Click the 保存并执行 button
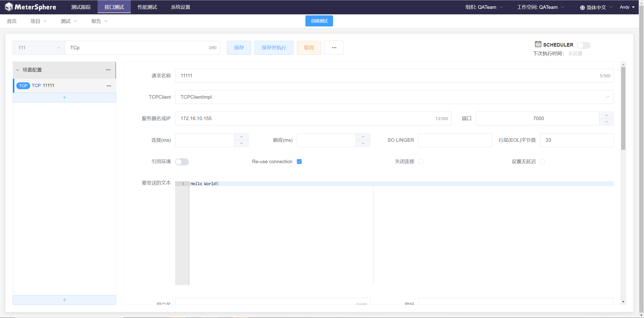The height and width of the screenshot is (318, 644). pos(274,48)
